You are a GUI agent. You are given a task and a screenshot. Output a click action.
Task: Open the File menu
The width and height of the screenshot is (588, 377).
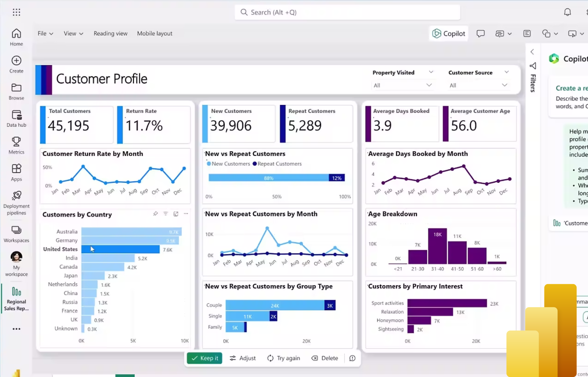45,33
